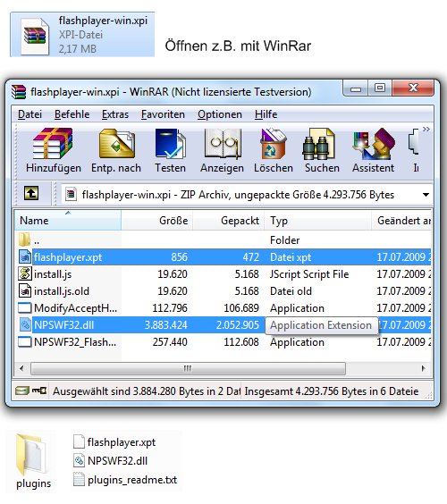
Task: Show more toolbar buttons via chevron
Action: (x=426, y=130)
